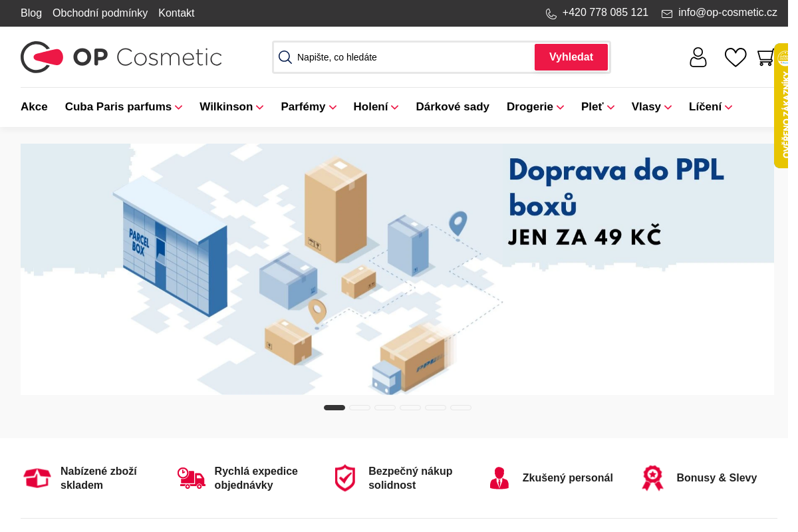Screen dimensions: 798x532
Task: Go to the second carousel slide indicator
Action: point(360,408)
